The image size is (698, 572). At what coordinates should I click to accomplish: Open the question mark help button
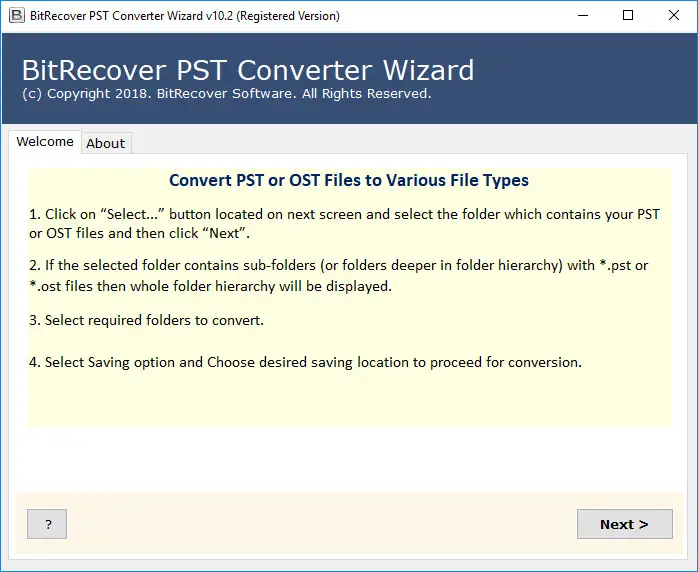click(47, 524)
